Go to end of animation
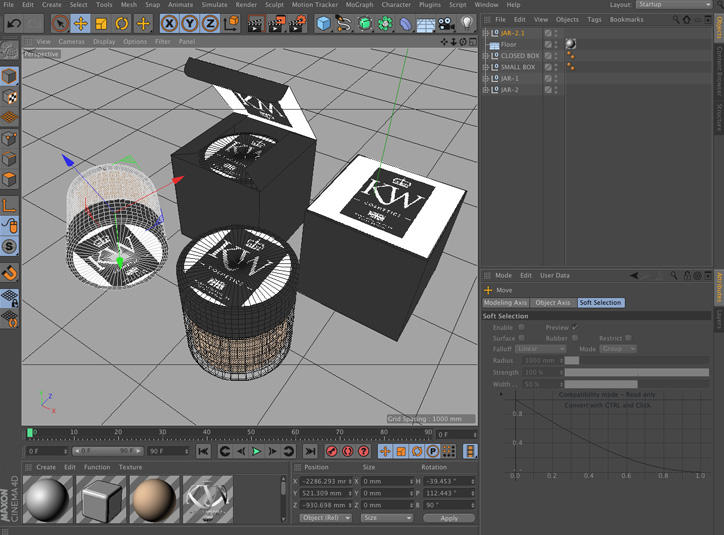 coord(310,451)
